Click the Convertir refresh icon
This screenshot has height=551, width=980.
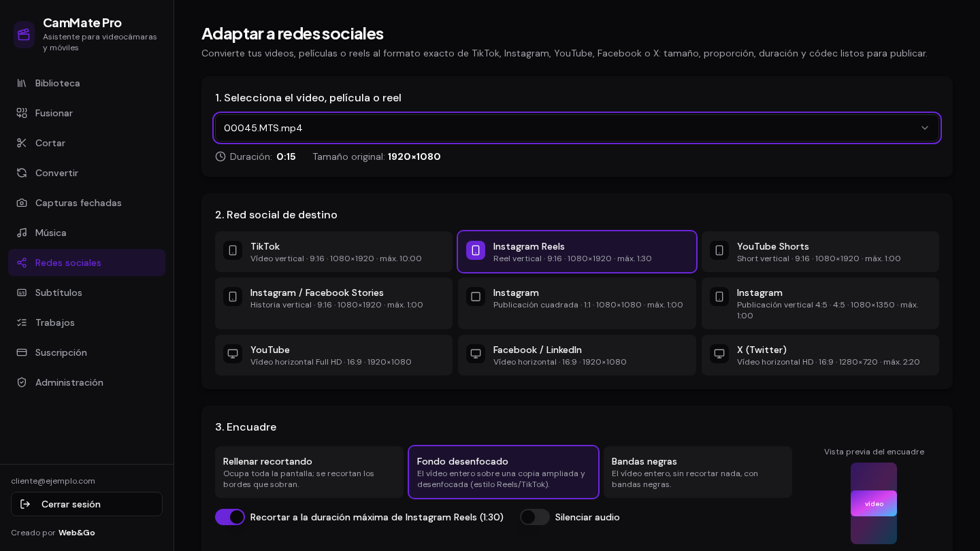pyautogui.click(x=22, y=173)
